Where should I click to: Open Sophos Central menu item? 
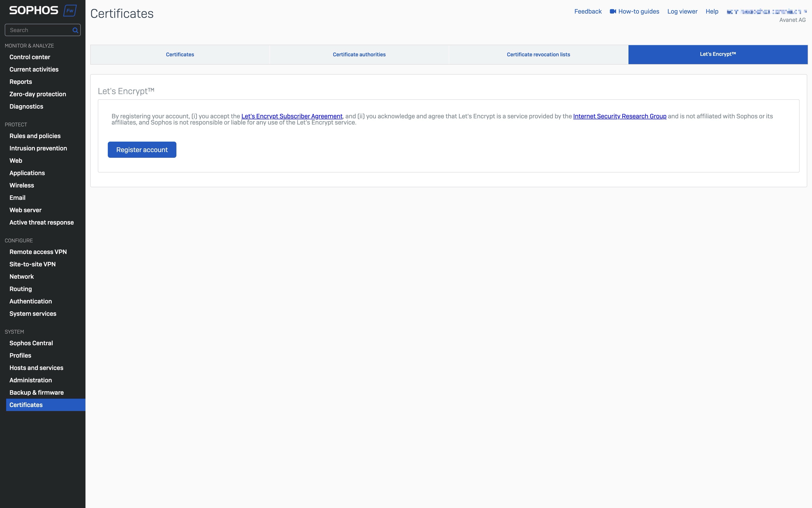pos(31,343)
